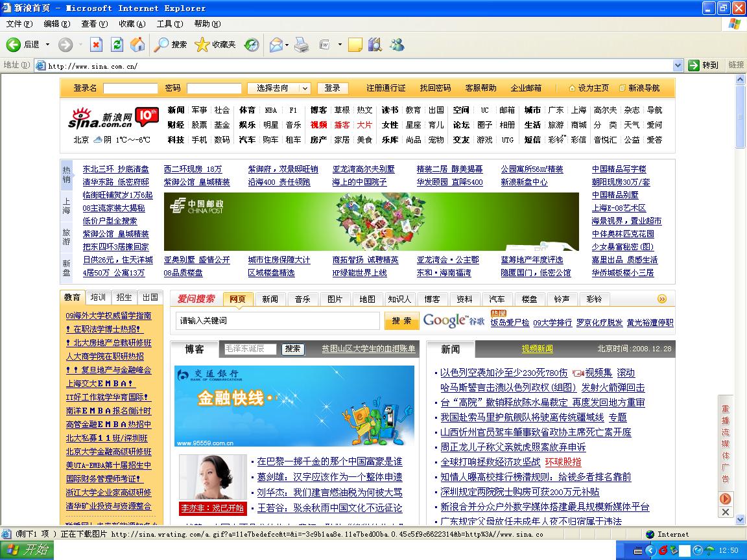This screenshot has height=560, width=747.
Task: Click the 开始 Start button
Action: [27, 550]
